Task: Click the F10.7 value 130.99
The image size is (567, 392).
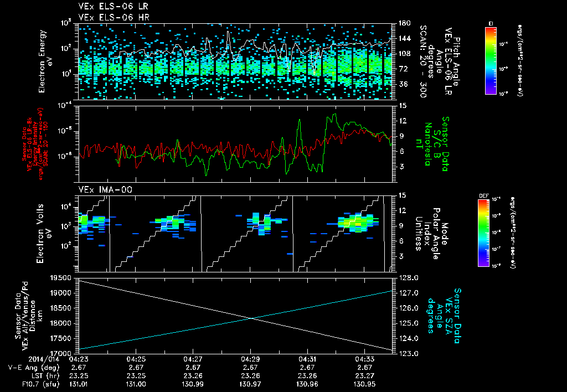Action: [193, 384]
